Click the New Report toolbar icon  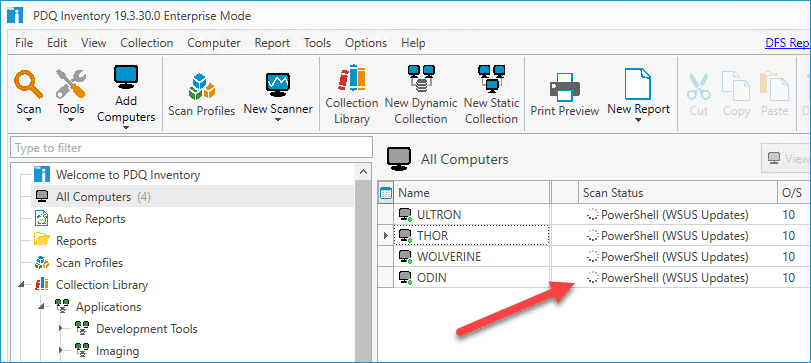tap(638, 84)
